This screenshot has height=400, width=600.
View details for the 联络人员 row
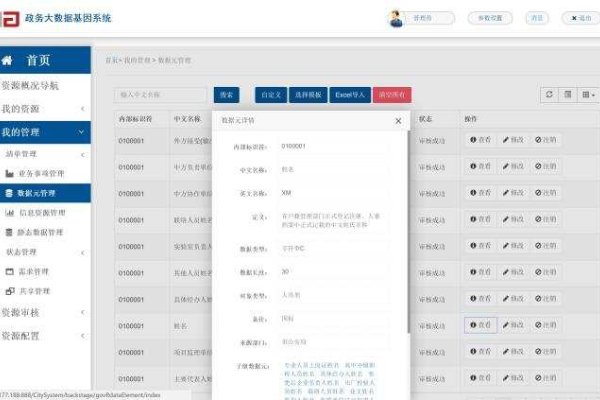point(480,219)
